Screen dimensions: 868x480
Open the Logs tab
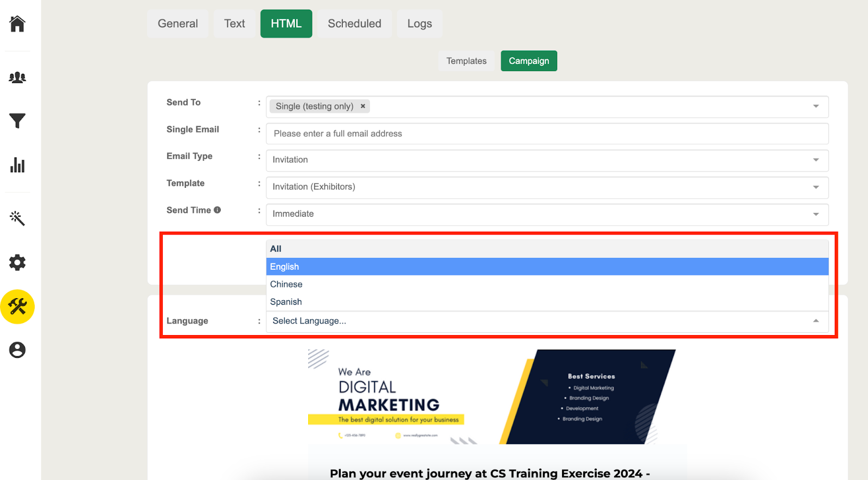pyautogui.click(x=420, y=24)
